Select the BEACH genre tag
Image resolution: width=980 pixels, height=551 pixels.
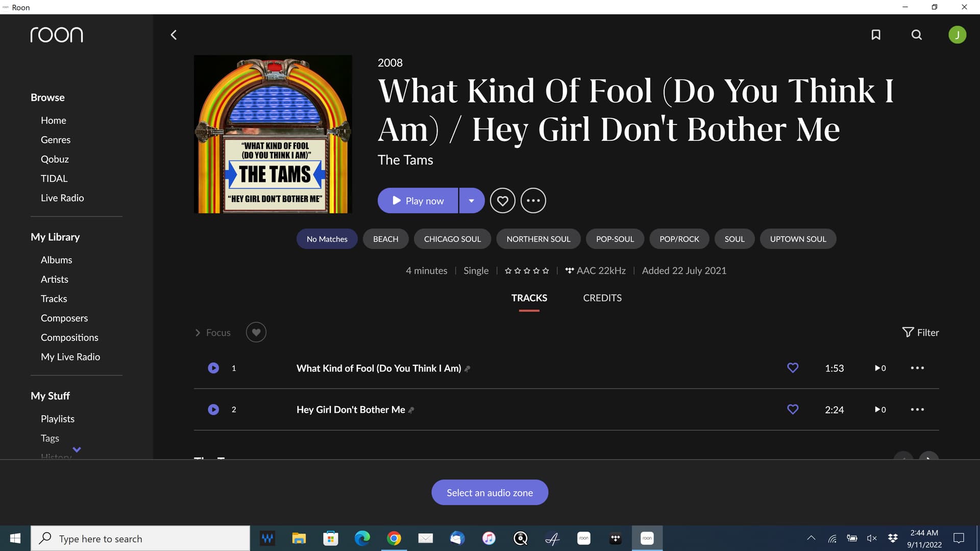[x=385, y=239]
